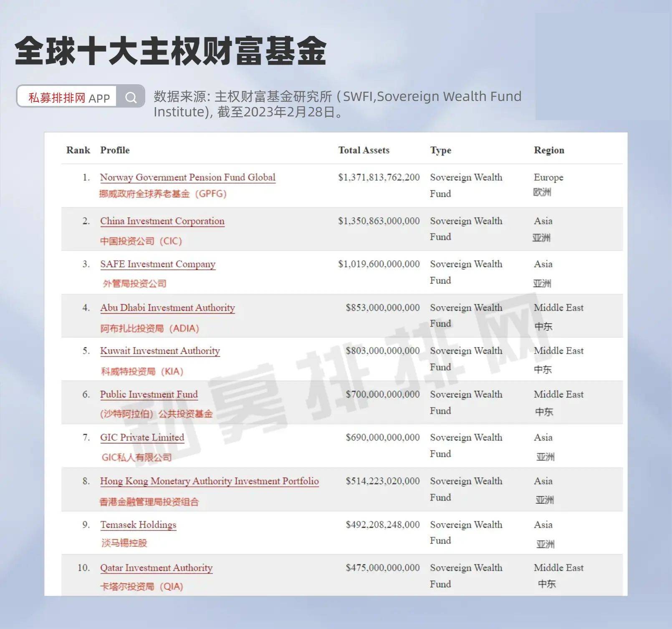Click the 数据来源 SWFI source text
The height and width of the screenshot is (629, 672).
(337, 104)
